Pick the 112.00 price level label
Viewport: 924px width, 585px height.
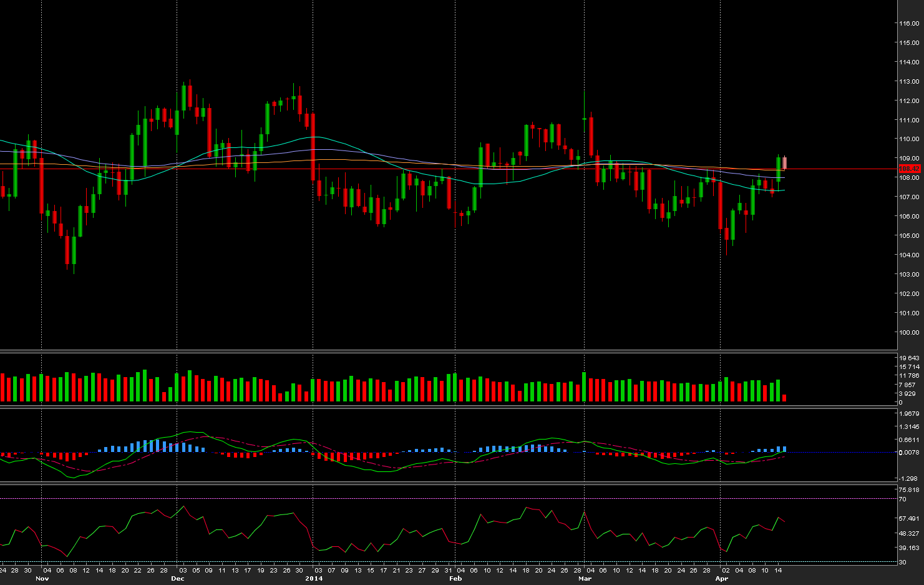(x=909, y=101)
